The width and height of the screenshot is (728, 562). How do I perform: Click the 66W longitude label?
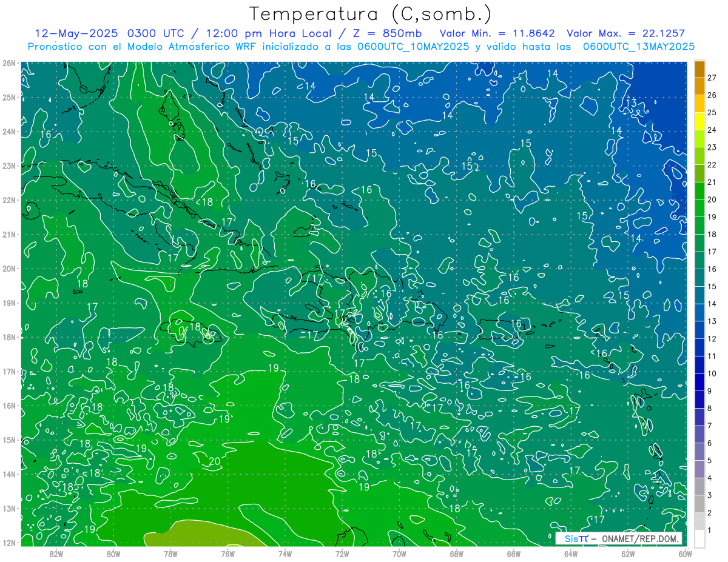(513, 554)
